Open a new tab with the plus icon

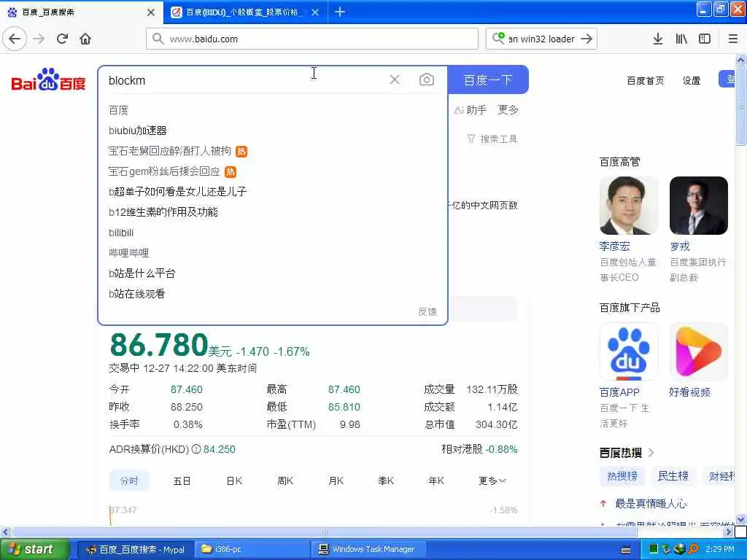340,12
